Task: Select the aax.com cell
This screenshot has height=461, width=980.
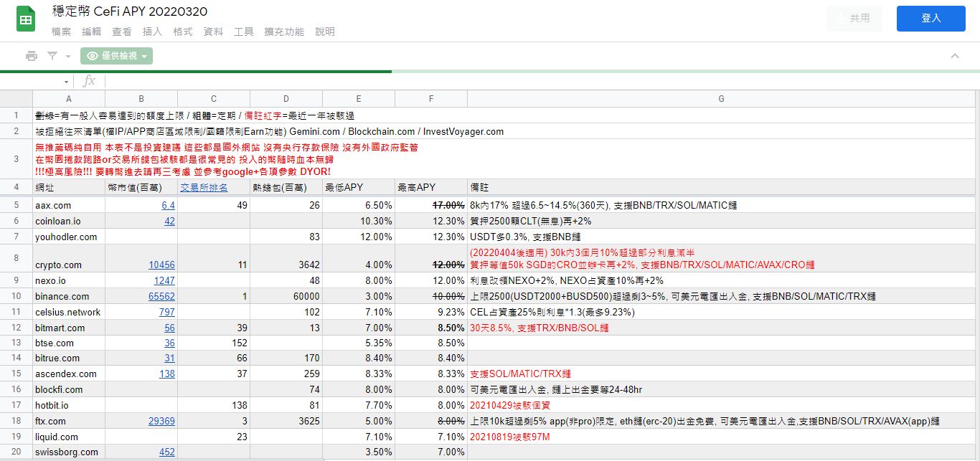Action: click(69, 205)
